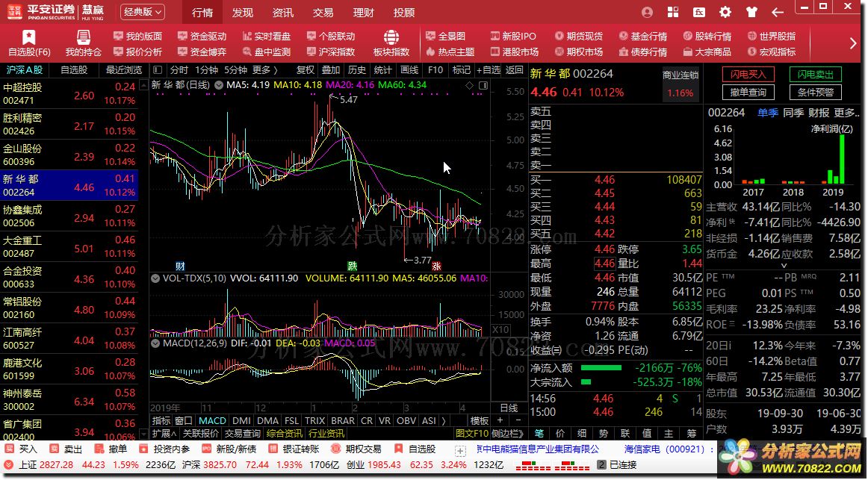Open the user account profile icon
The image size is (868, 480).
pos(647,12)
